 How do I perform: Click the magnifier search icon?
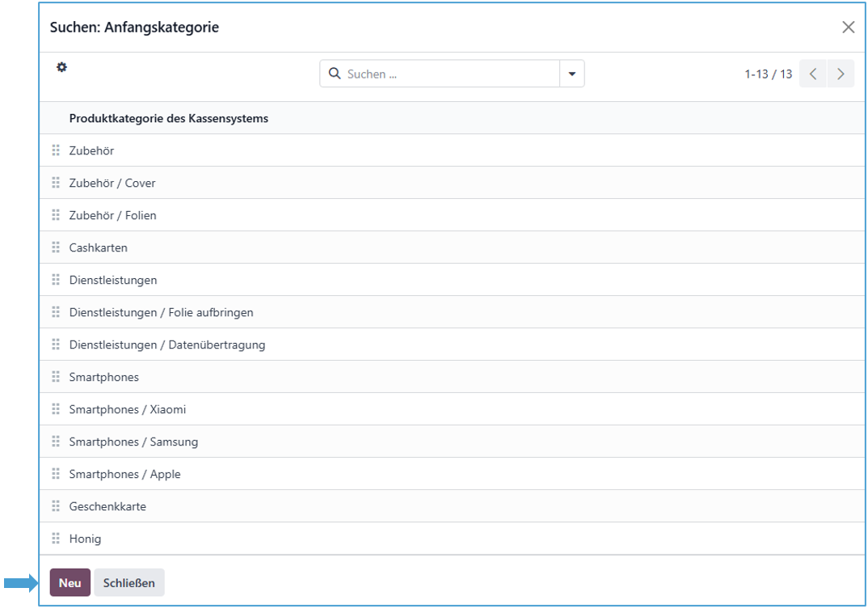[x=335, y=74]
